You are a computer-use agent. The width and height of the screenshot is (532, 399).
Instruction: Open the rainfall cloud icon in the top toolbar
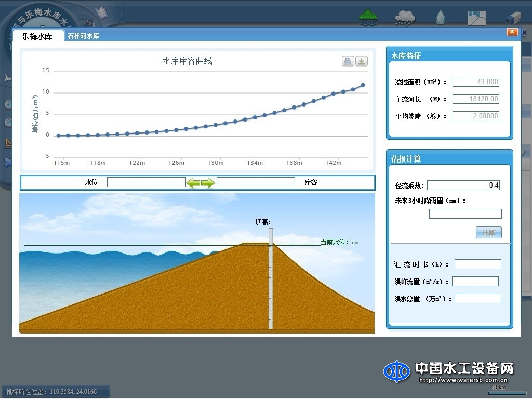(404, 17)
